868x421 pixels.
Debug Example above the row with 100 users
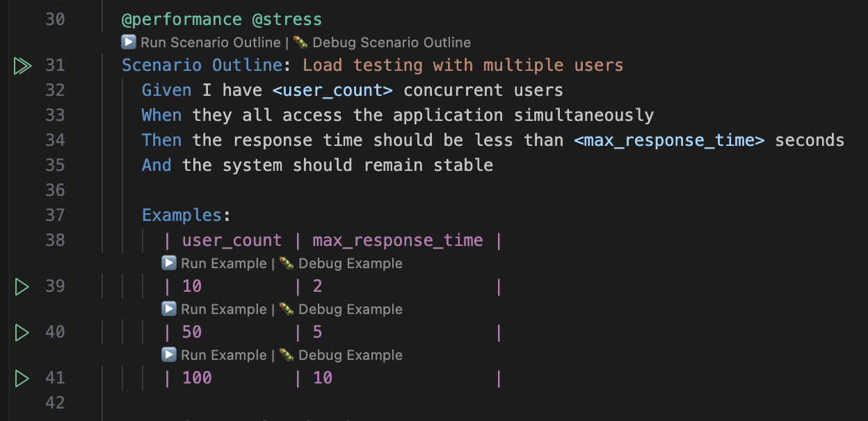pyautogui.click(x=341, y=355)
